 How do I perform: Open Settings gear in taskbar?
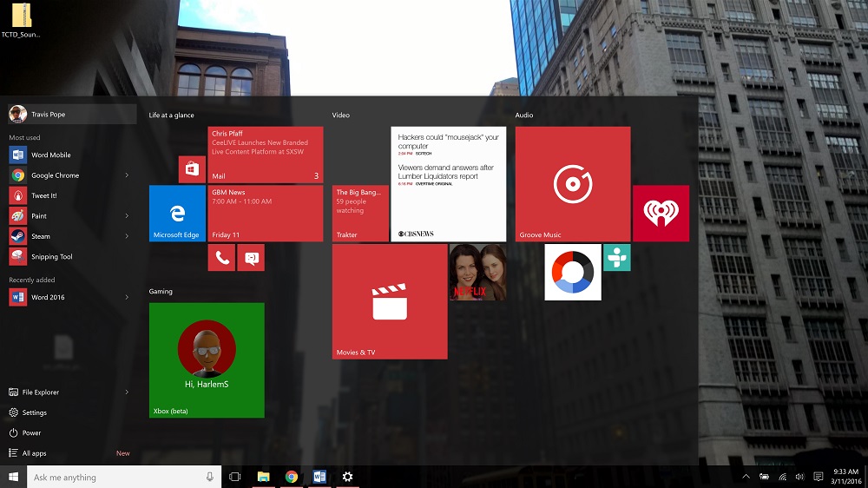(347, 477)
